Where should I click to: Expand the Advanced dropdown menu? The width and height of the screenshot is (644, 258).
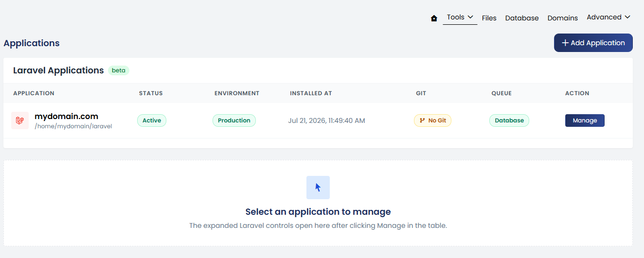click(x=608, y=17)
